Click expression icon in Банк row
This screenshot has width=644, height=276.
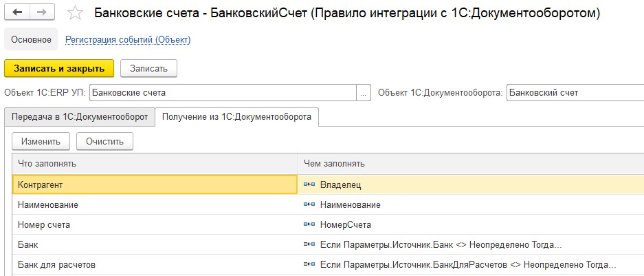pos(309,244)
